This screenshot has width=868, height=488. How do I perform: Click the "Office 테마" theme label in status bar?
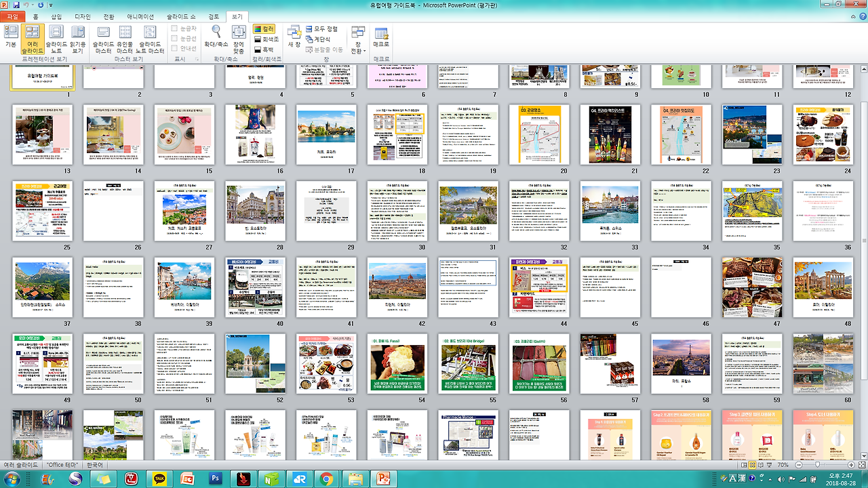pyautogui.click(x=61, y=466)
